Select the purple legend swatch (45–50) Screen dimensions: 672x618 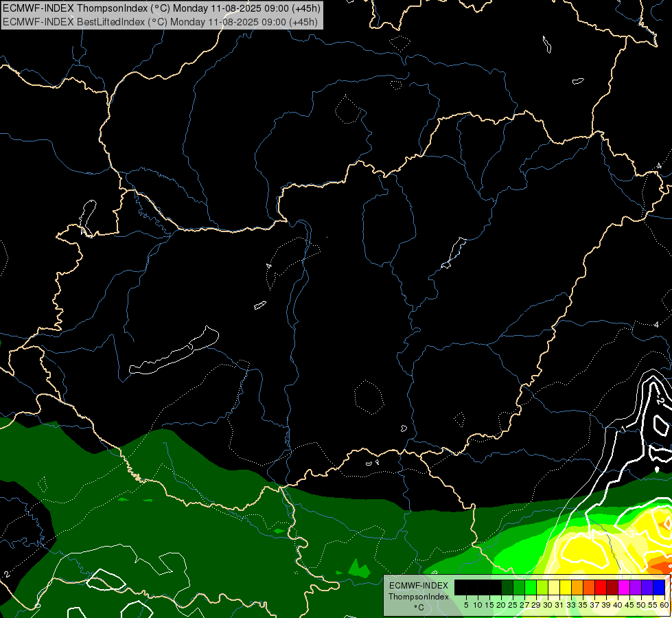click(636, 587)
